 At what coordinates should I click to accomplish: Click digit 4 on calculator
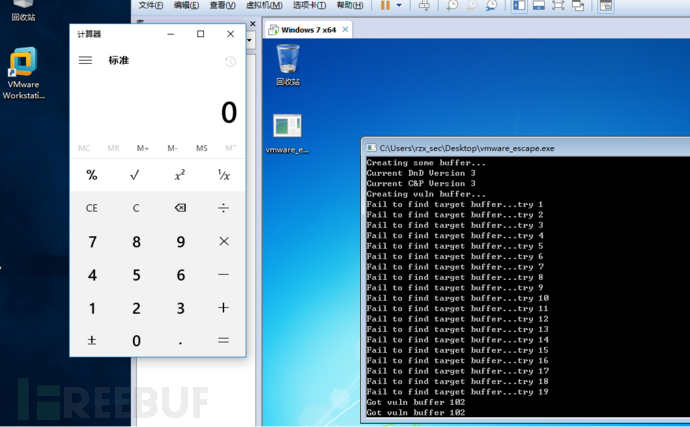pyautogui.click(x=92, y=275)
